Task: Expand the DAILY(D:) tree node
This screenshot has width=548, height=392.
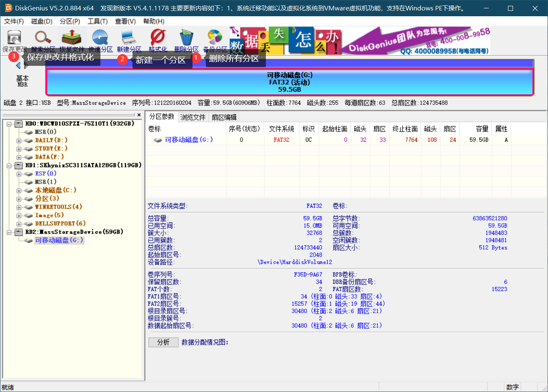Action: (x=19, y=140)
